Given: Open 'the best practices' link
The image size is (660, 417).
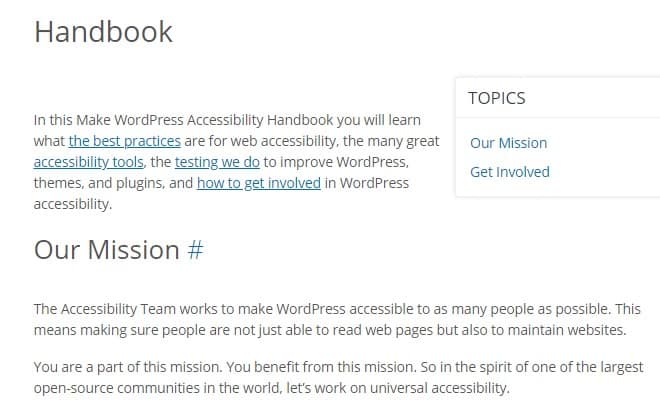Looking at the screenshot, I should 124,141.
